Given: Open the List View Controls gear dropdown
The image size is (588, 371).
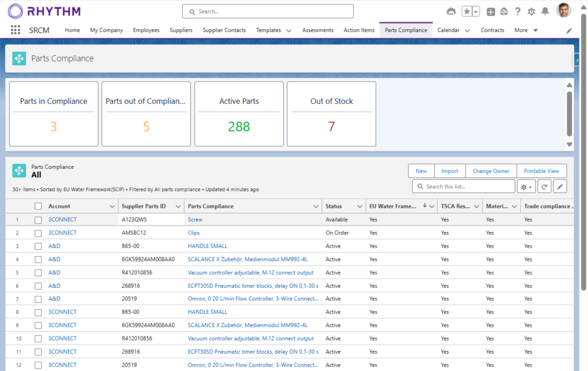Looking at the screenshot, I should [526, 187].
